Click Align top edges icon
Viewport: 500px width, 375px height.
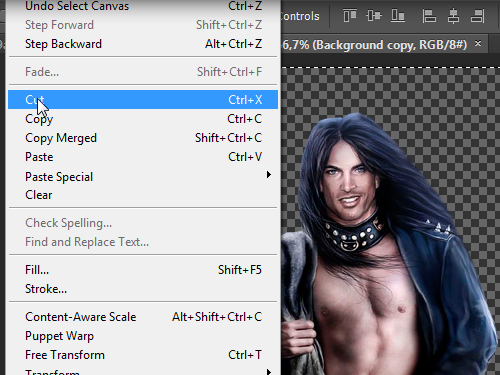pos(350,16)
